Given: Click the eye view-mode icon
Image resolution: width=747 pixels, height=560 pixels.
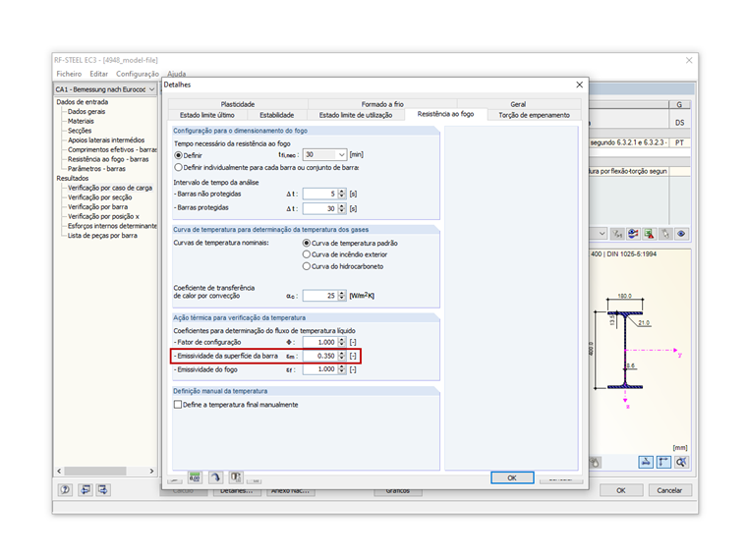Looking at the screenshot, I should 682,234.
